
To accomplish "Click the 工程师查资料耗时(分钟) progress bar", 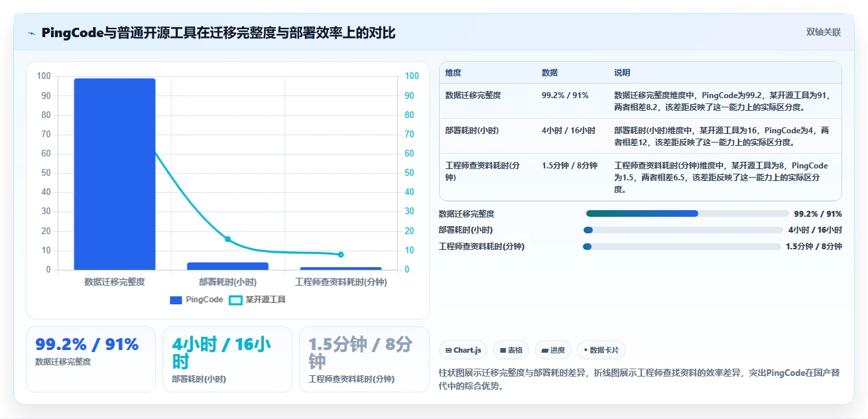I will tap(682, 247).
